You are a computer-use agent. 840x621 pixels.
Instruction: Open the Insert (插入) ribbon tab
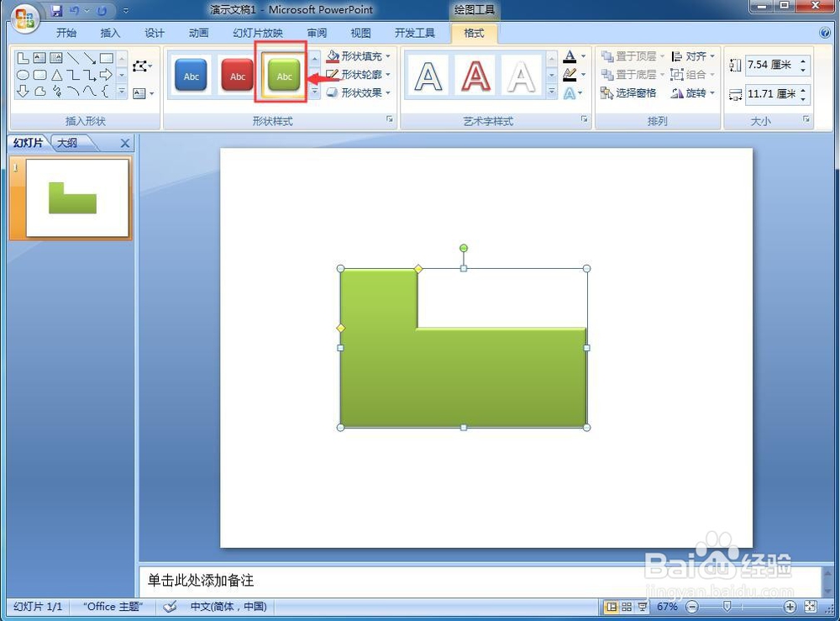(110, 34)
